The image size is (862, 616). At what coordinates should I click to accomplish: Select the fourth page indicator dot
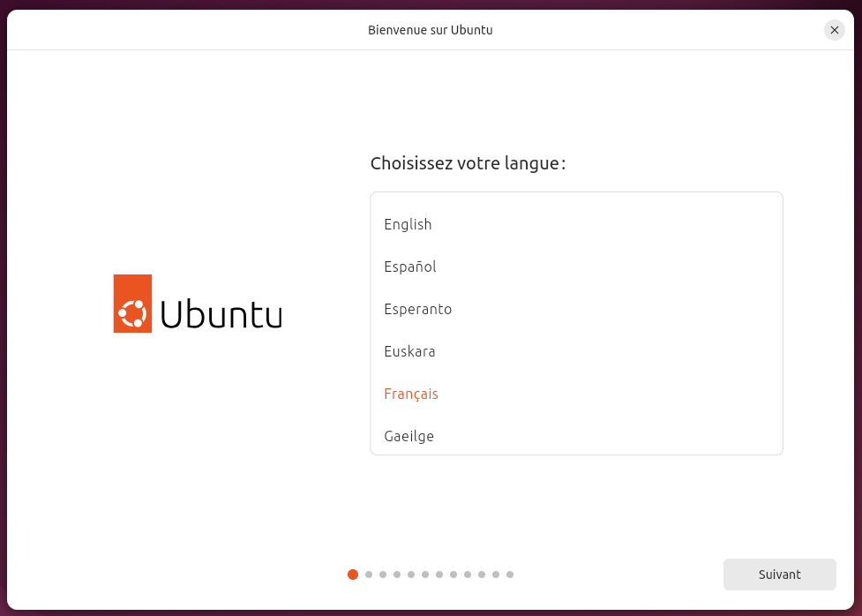point(397,575)
